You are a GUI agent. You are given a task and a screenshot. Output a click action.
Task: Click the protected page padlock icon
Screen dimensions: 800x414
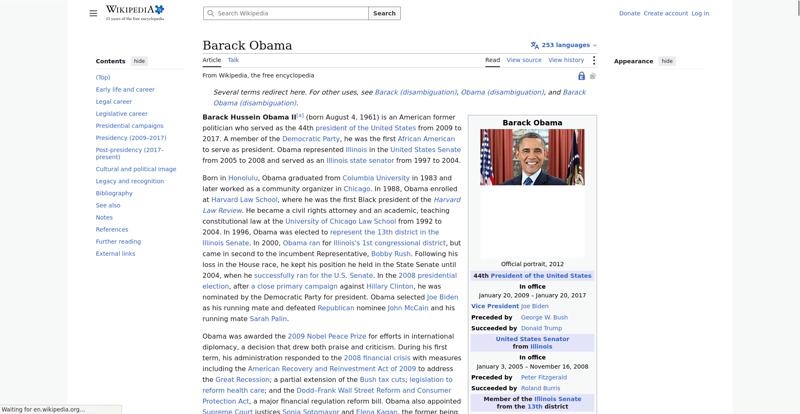(x=581, y=76)
